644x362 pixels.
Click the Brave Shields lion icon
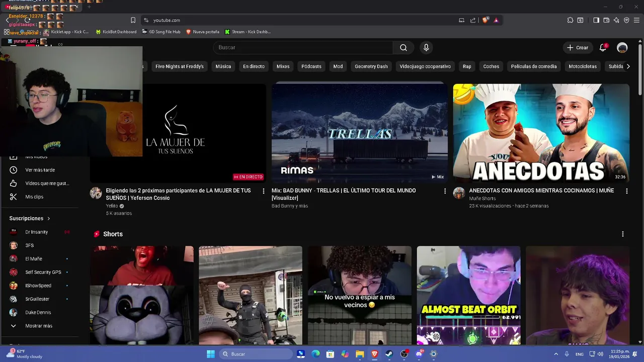coord(485,20)
